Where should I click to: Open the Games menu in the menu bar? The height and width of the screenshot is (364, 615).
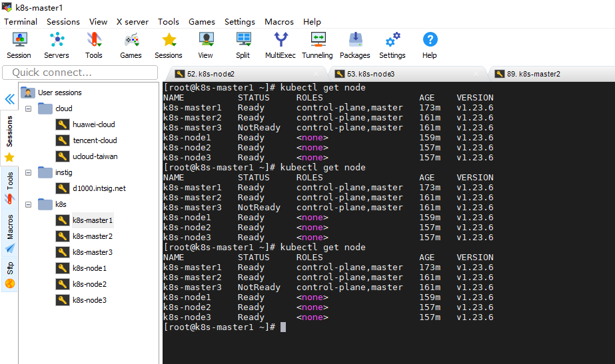click(202, 22)
